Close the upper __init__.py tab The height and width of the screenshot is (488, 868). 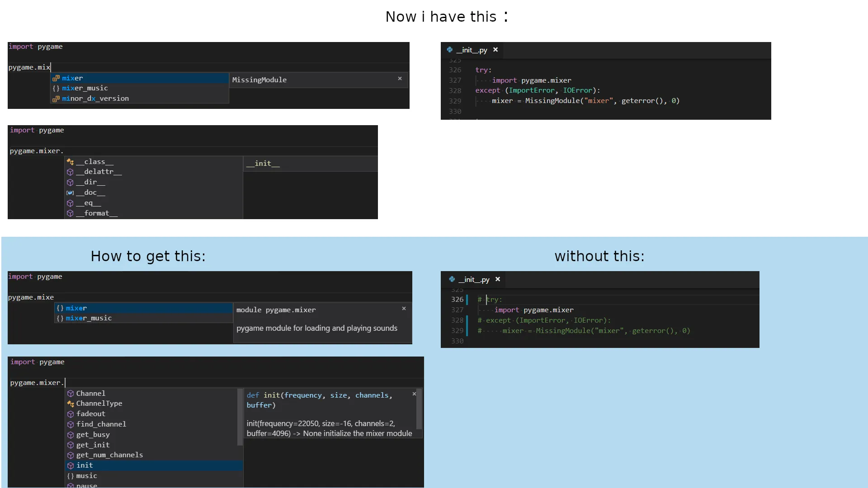pyautogui.click(x=495, y=50)
